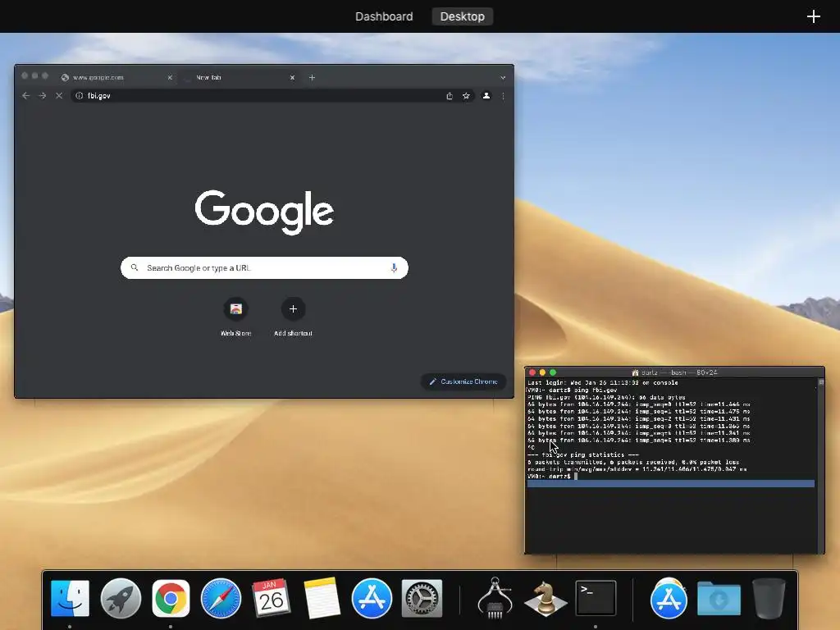Select the New Tab tab
Screen dimensions: 840x630
tap(239, 77)
